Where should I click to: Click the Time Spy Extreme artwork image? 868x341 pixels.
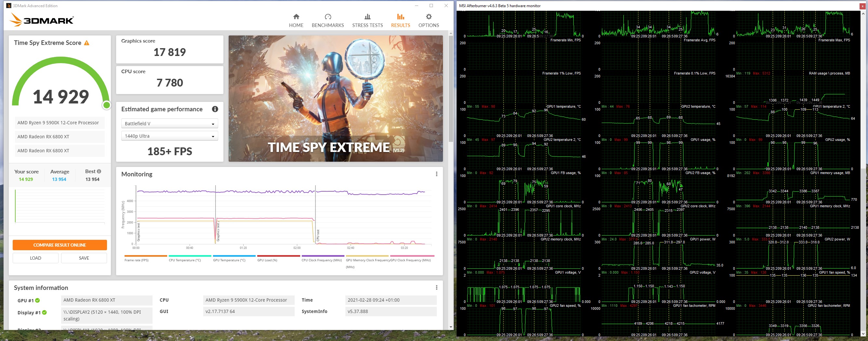click(x=336, y=99)
